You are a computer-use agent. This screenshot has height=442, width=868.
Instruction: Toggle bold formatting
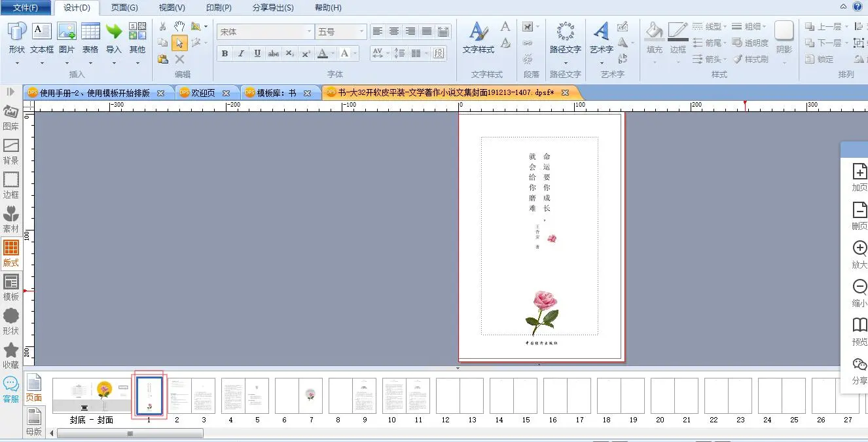225,54
